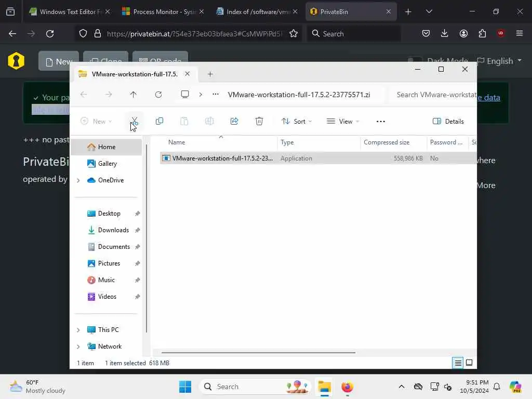Image resolution: width=532 pixels, height=399 pixels.
Task: Open Firefox list all tabs chevron
Action: coord(429,11)
